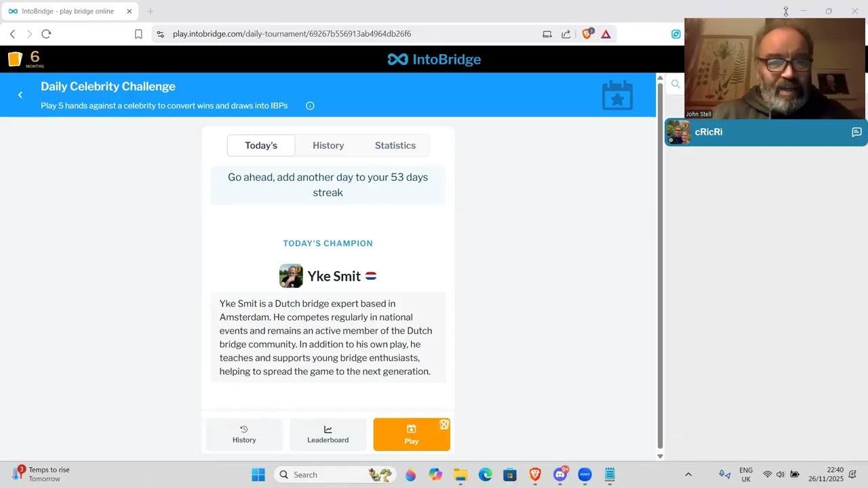Open the cRicRi friend entry
This screenshot has height=488, width=868.
click(766, 132)
